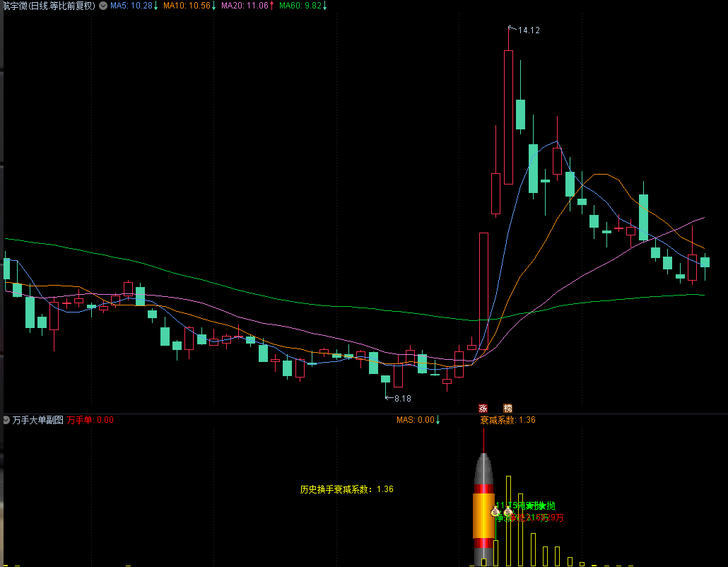Screen dimensions: 728x567
Task: Click the right money bag icon
Action: point(507,513)
